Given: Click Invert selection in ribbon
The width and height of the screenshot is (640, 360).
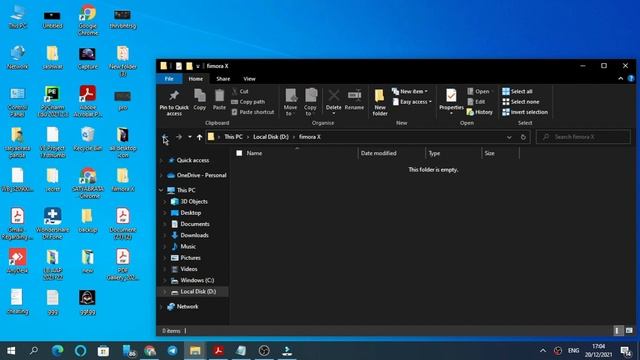Looking at the screenshot, I should point(525,112).
